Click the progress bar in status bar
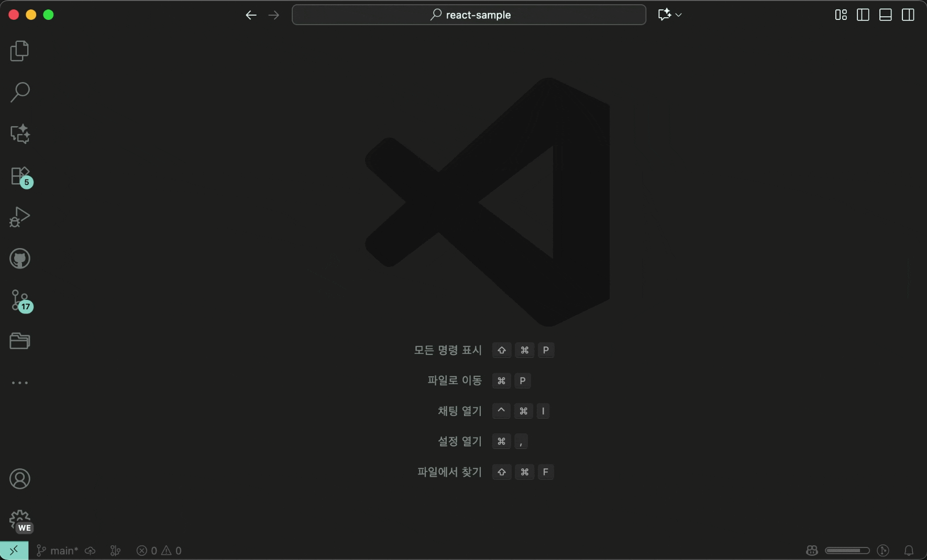The width and height of the screenshot is (927, 560). (x=847, y=551)
